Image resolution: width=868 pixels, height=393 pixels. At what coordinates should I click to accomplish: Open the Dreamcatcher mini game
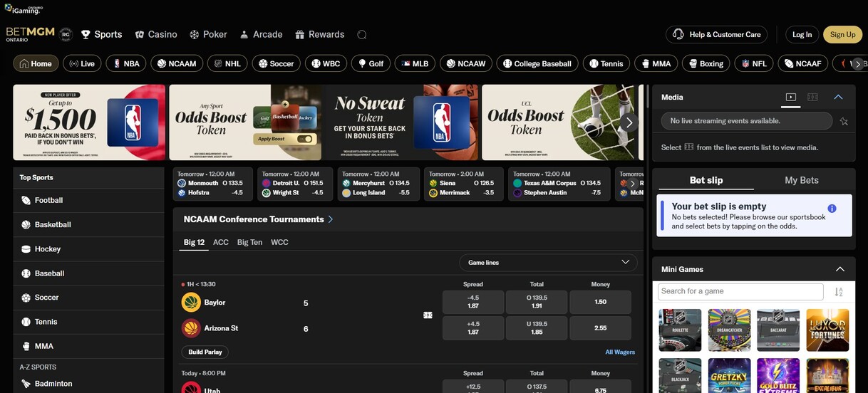click(x=729, y=330)
